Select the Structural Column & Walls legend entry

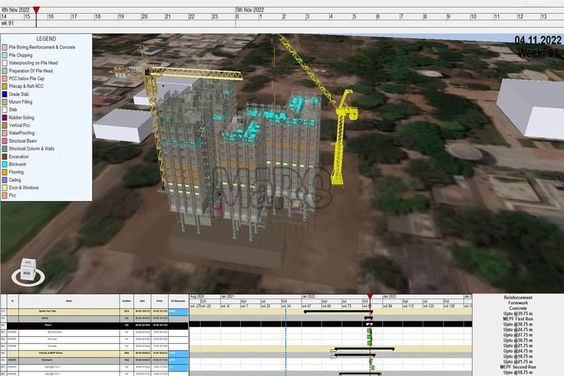tap(28, 149)
